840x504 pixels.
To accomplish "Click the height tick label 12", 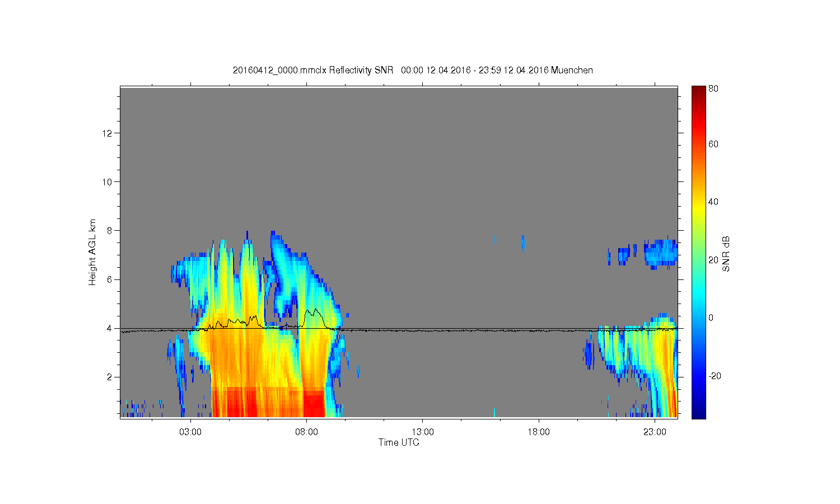I will (x=108, y=133).
